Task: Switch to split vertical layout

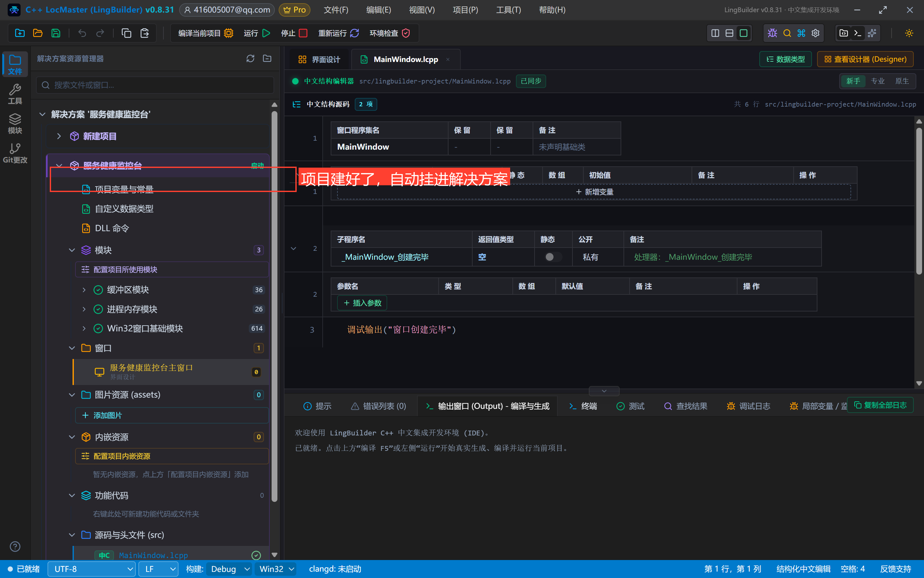Action: [715, 33]
